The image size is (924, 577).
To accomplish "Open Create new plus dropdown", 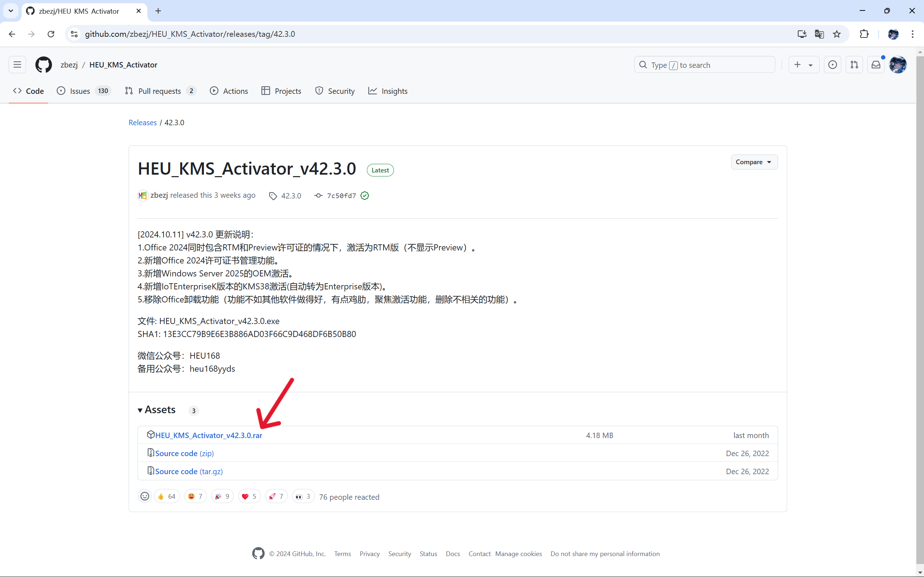I will (x=803, y=65).
